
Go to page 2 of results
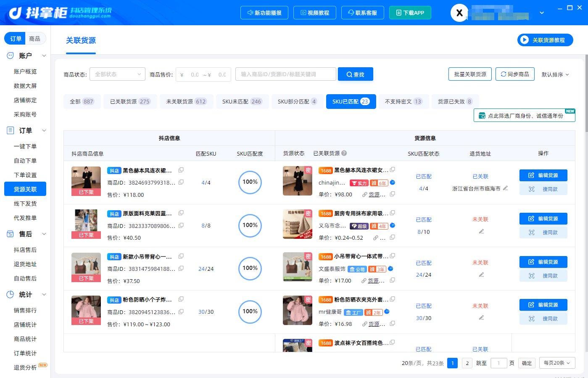click(467, 363)
